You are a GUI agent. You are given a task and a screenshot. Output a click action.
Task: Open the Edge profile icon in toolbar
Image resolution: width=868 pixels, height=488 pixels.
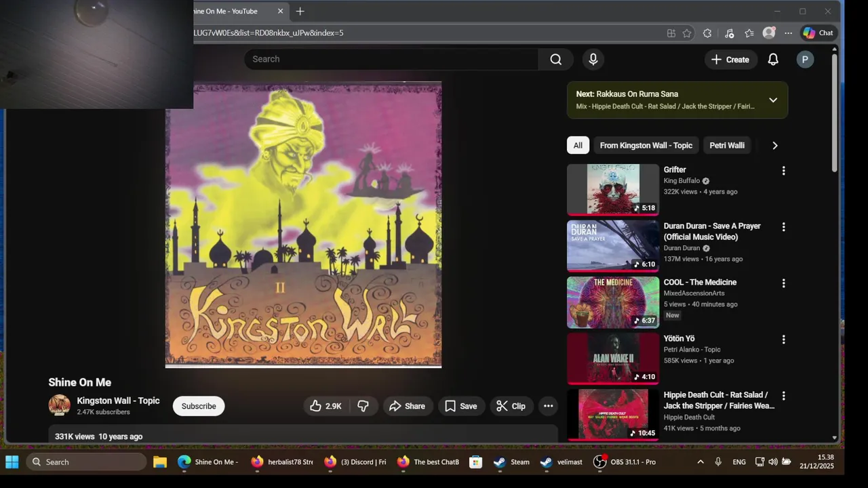(x=769, y=33)
